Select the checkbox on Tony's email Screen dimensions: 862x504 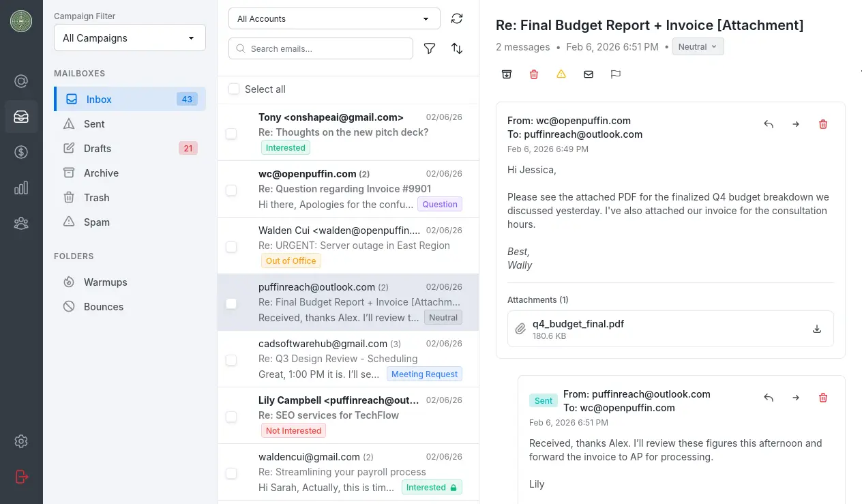pyautogui.click(x=231, y=134)
